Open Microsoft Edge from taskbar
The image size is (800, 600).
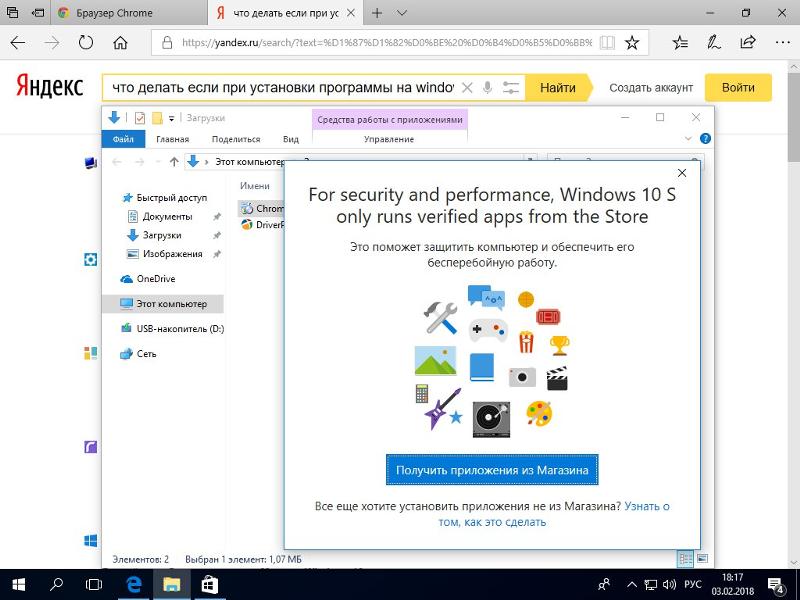click(x=133, y=584)
